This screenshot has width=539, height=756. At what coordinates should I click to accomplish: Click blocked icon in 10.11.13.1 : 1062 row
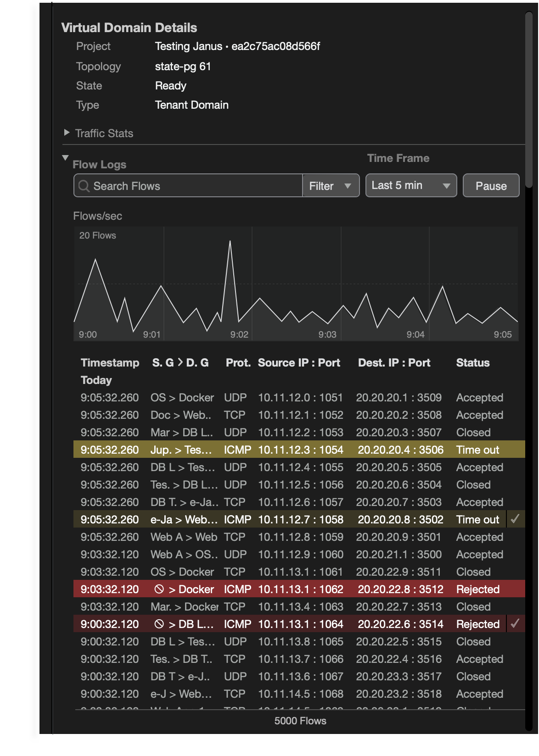click(159, 589)
